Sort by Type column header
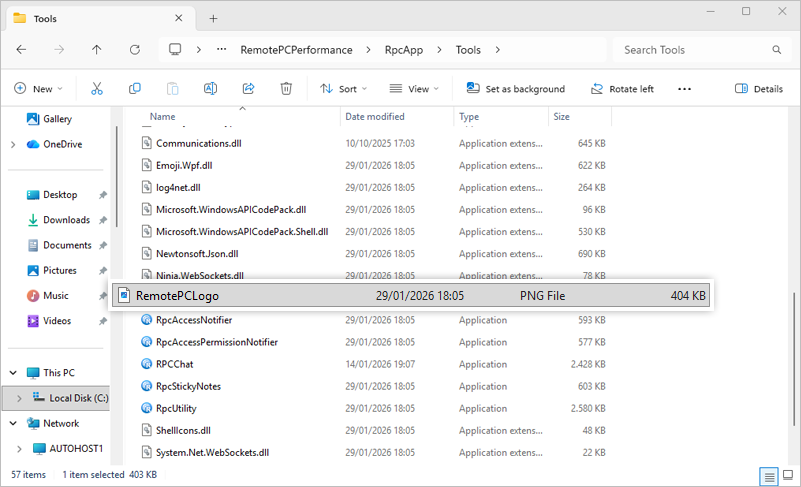This screenshot has width=801, height=487. click(x=469, y=117)
